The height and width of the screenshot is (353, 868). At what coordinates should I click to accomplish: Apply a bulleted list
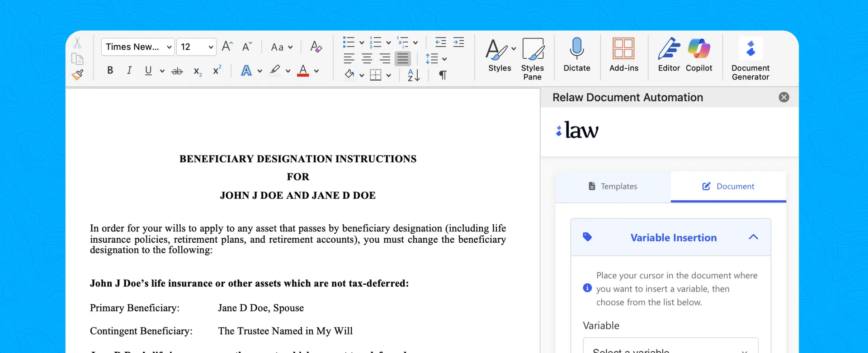349,42
